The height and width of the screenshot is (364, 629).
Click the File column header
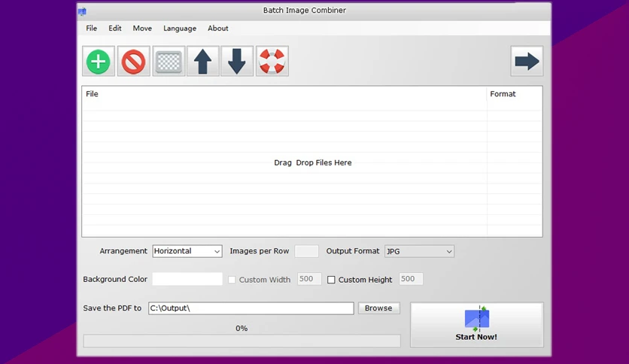284,94
